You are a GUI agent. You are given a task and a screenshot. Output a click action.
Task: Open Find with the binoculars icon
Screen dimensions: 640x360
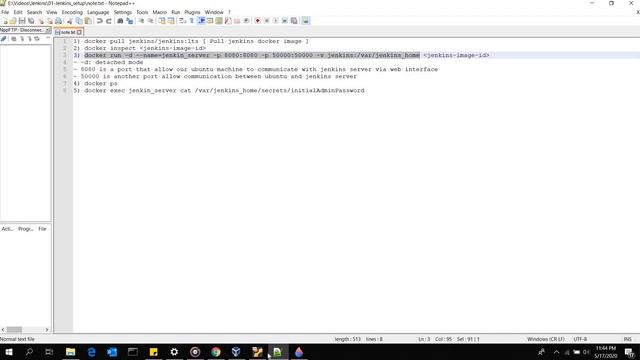coord(120,21)
